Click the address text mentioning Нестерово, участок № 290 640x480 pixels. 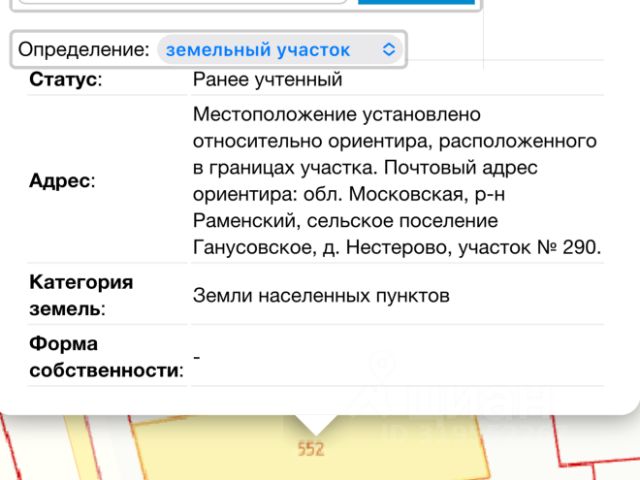pos(397,180)
